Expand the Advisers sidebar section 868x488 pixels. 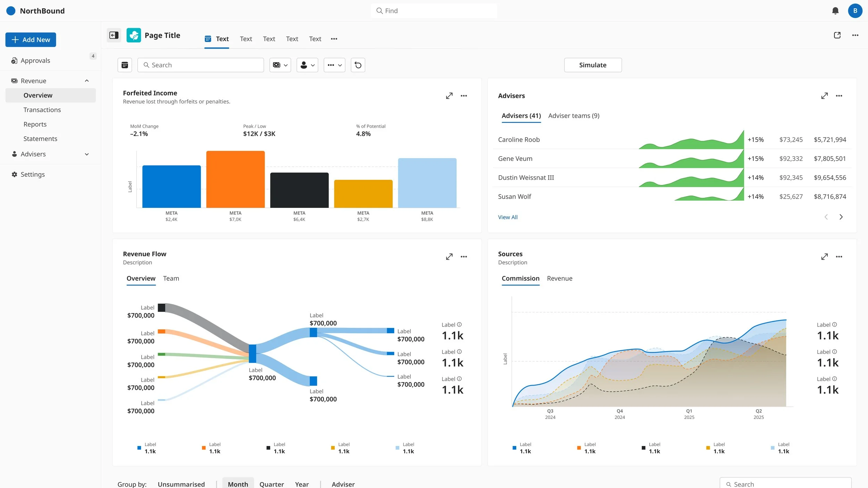tap(87, 154)
